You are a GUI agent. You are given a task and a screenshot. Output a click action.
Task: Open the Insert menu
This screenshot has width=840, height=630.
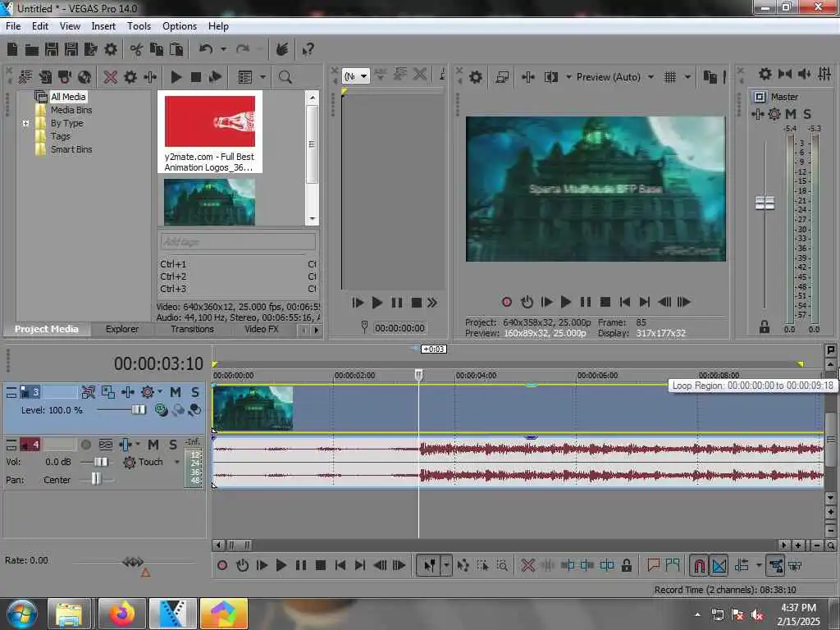click(103, 26)
